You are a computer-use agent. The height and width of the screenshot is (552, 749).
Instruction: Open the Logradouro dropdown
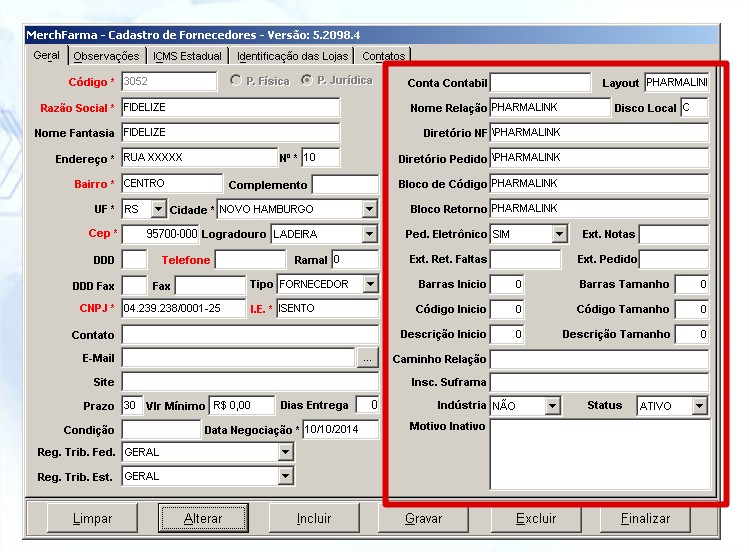pos(370,234)
